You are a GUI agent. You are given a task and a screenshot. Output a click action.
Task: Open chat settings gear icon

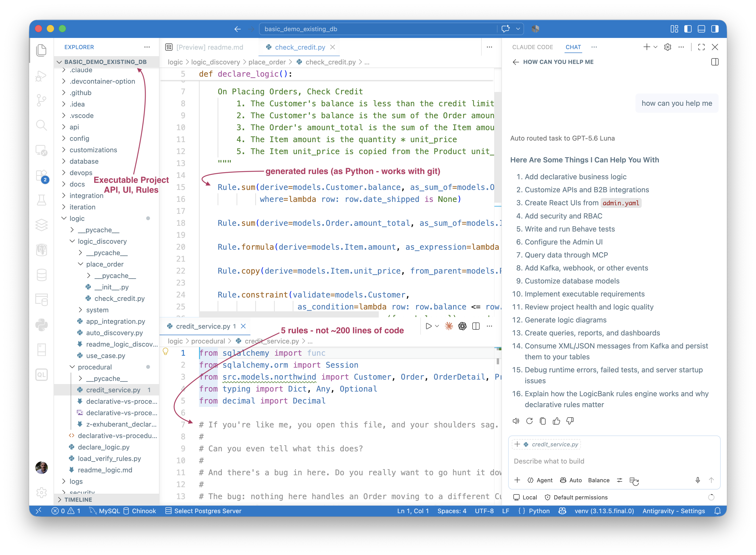pyautogui.click(x=668, y=47)
